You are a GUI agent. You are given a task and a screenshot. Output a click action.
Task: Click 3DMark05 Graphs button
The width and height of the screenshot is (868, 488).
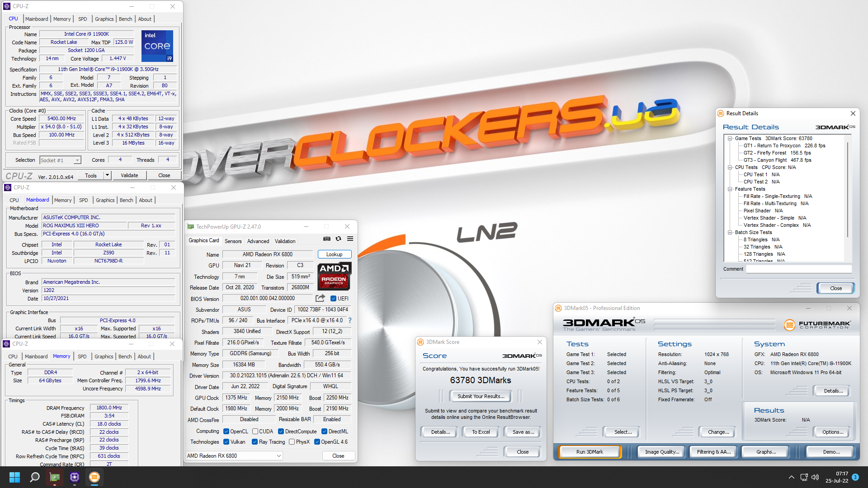[766, 452]
